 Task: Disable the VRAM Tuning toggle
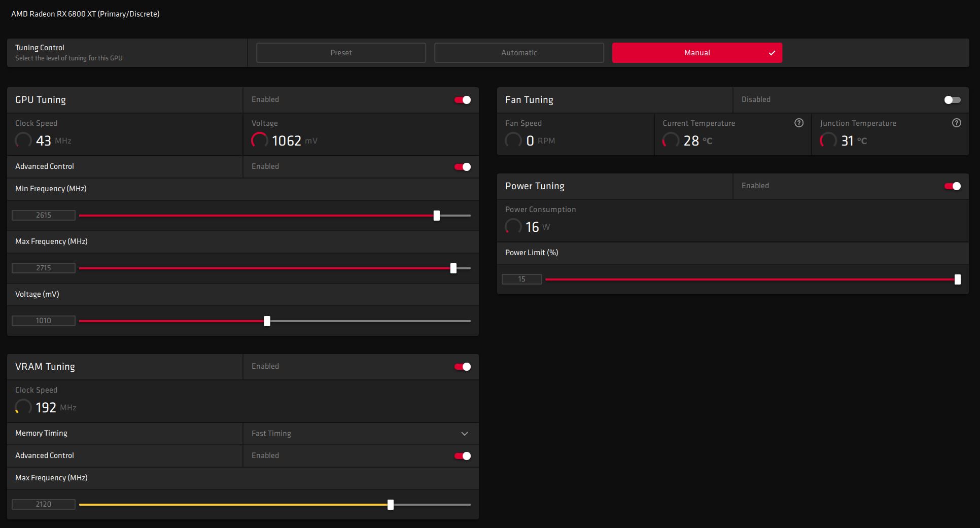click(463, 367)
